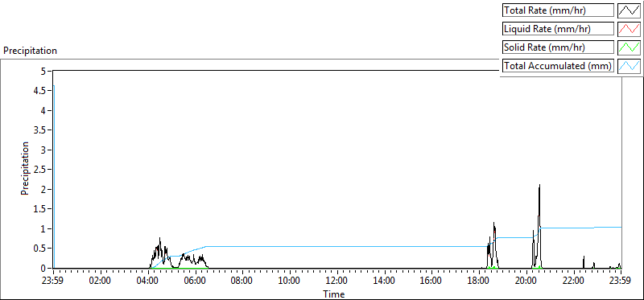Click the 12:00 time axis marker
This screenshot has height=300, width=644.
tap(337, 282)
